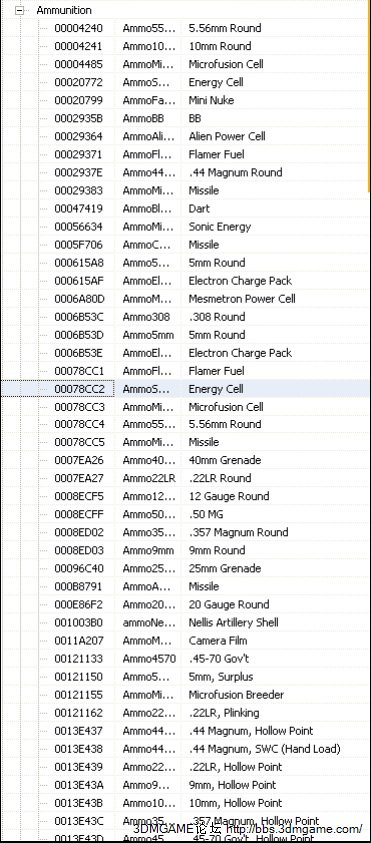Collapse the Ammunition tree node
Viewport: 371px width, 843px height.
point(20,10)
